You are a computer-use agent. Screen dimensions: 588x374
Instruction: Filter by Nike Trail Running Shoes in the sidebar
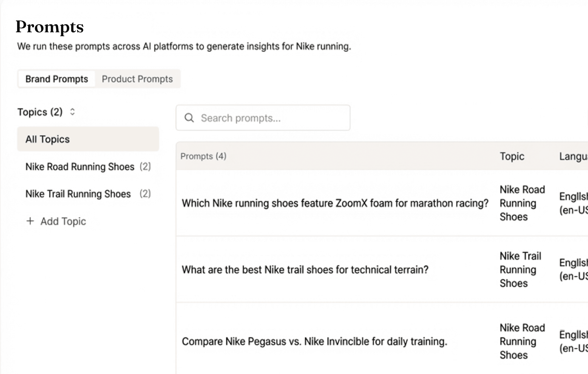(x=78, y=194)
